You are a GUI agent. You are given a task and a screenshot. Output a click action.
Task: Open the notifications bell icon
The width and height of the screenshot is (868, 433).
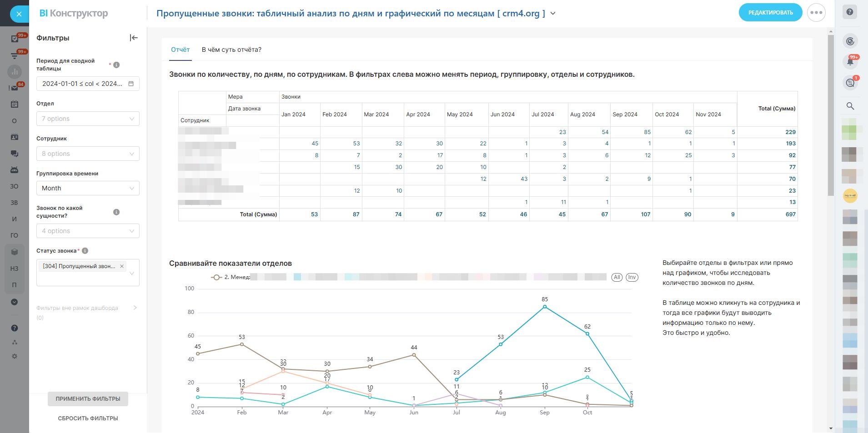click(850, 62)
